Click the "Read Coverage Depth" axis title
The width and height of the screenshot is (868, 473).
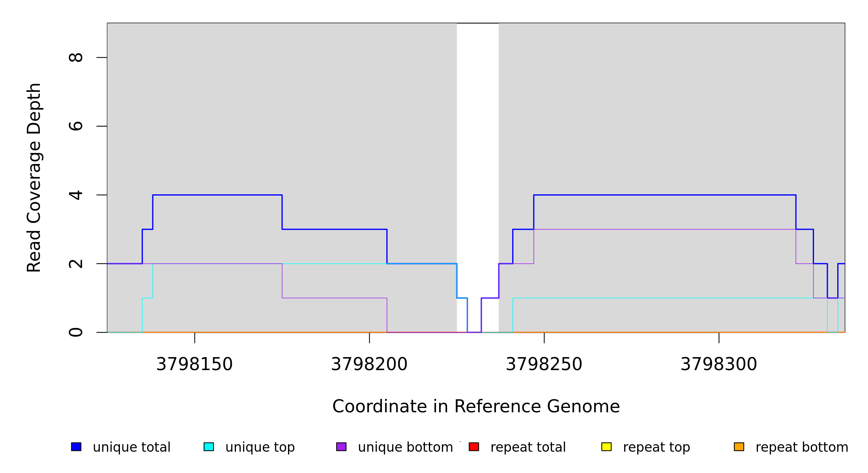[34, 177]
